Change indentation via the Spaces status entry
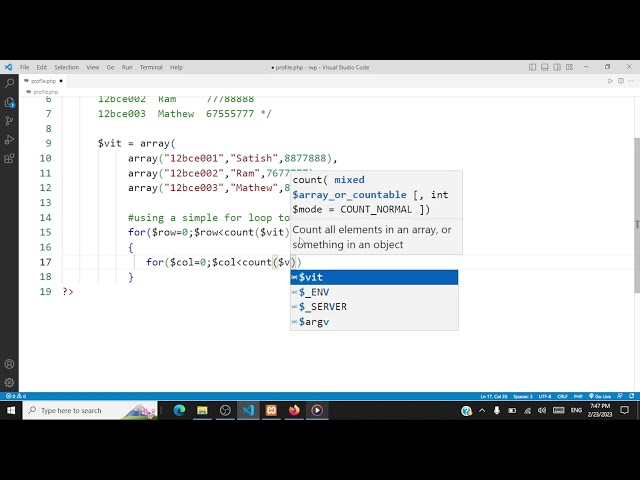This screenshot has width=640, height=480. click(523, 396)
